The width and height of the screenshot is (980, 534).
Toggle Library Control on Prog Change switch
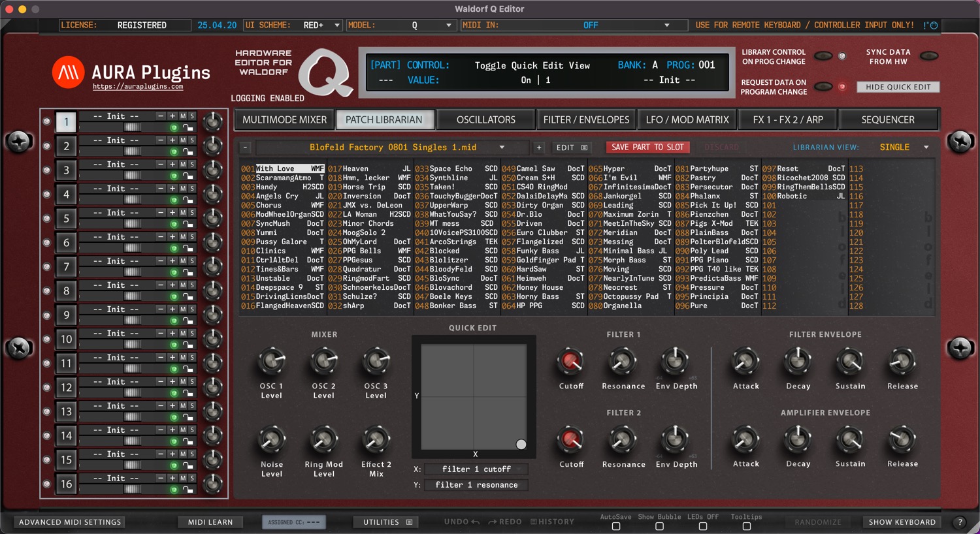823,56
